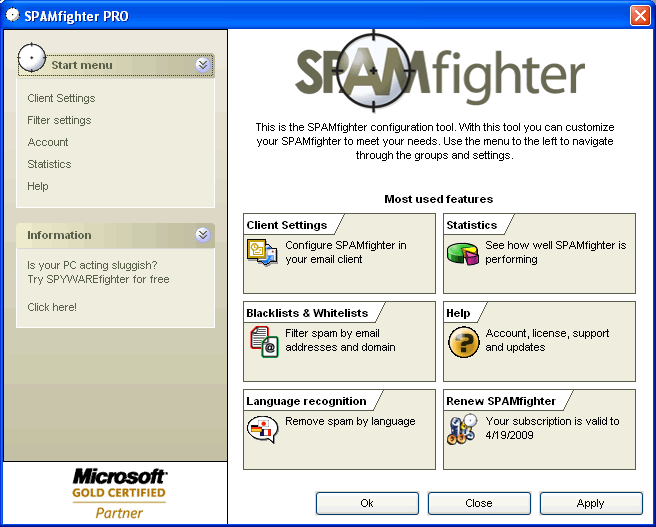Click the Renew SPAMfighter coins icon

(x=462, y=429)
